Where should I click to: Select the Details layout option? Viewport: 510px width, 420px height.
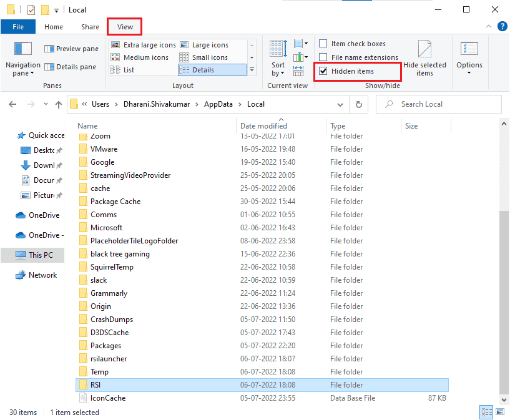(212, 70)
